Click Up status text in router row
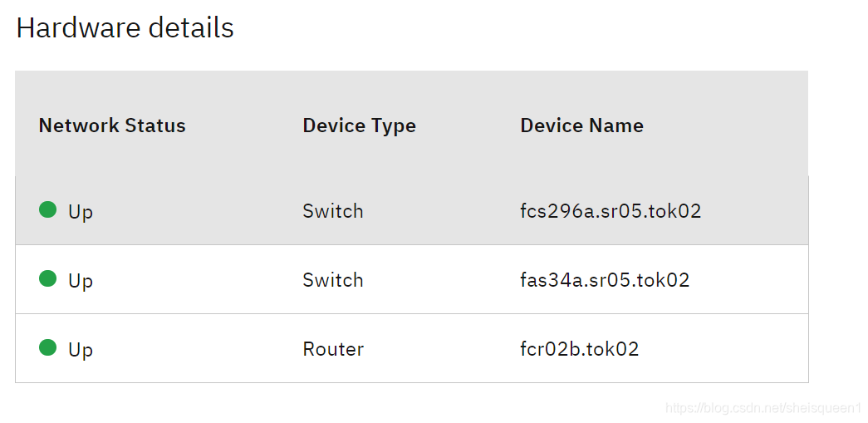The image size is (868, 423). tap(81, 350)
